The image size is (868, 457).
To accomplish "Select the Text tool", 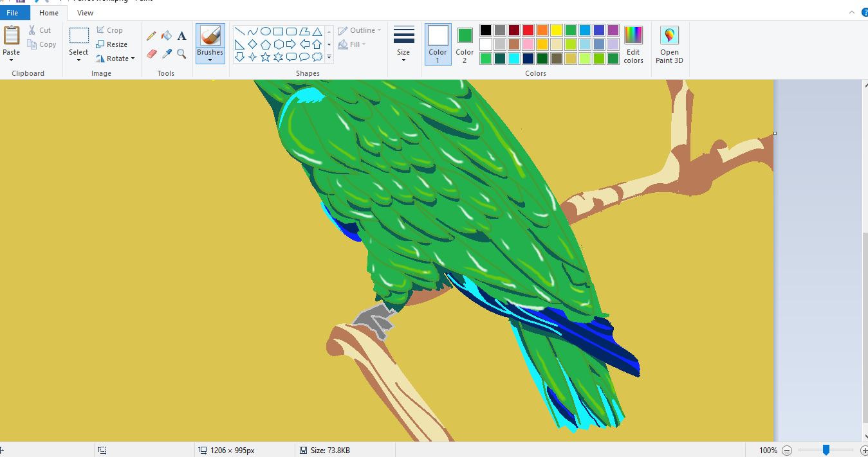I will coord(181,36).
